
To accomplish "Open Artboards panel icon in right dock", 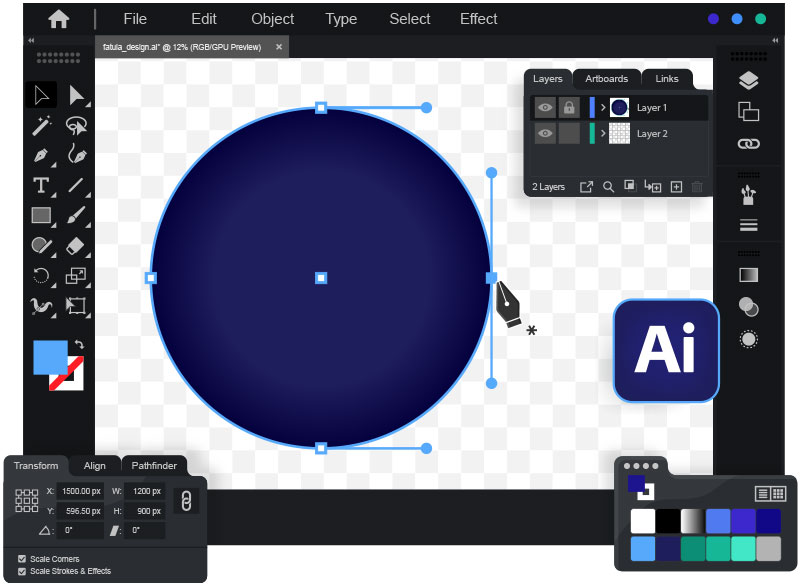I will pos(748,111).
